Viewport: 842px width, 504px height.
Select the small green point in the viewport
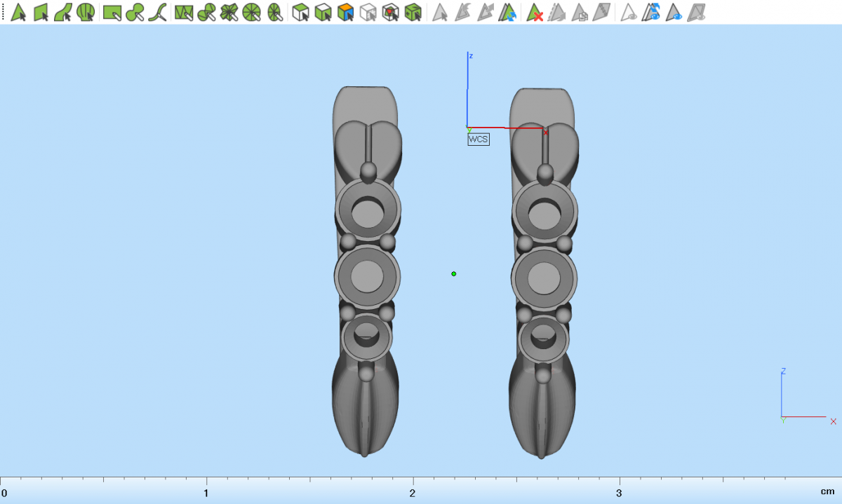tap(454, 273)
